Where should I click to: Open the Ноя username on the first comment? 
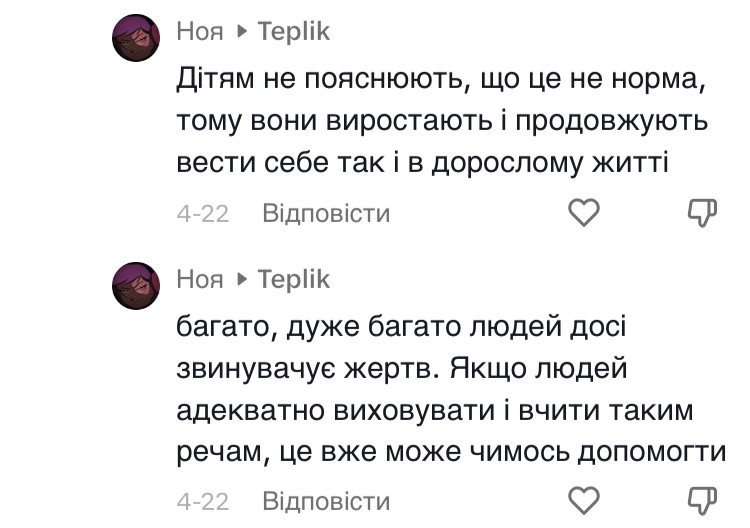click(200, 32)
